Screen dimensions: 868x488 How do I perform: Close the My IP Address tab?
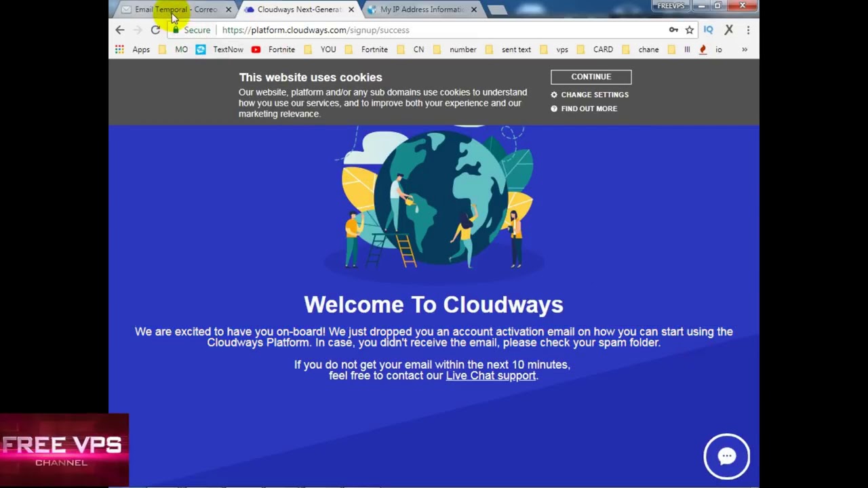(474, 9)
